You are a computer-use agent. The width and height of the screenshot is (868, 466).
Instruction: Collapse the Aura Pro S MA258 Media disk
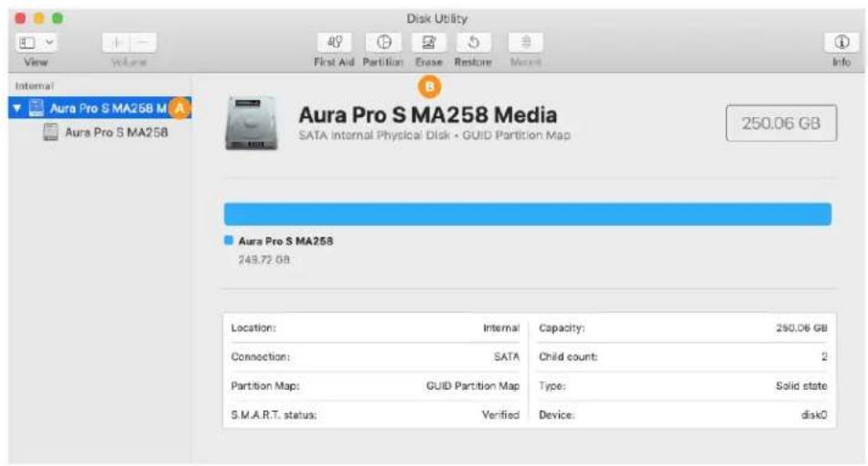[16, 107]
